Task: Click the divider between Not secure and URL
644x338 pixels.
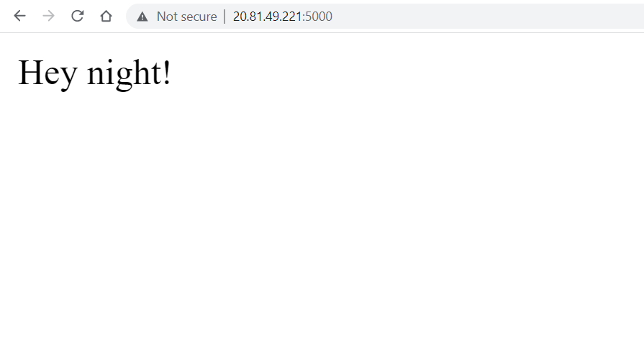Action: pyautogui.click(x=225, y=17)
